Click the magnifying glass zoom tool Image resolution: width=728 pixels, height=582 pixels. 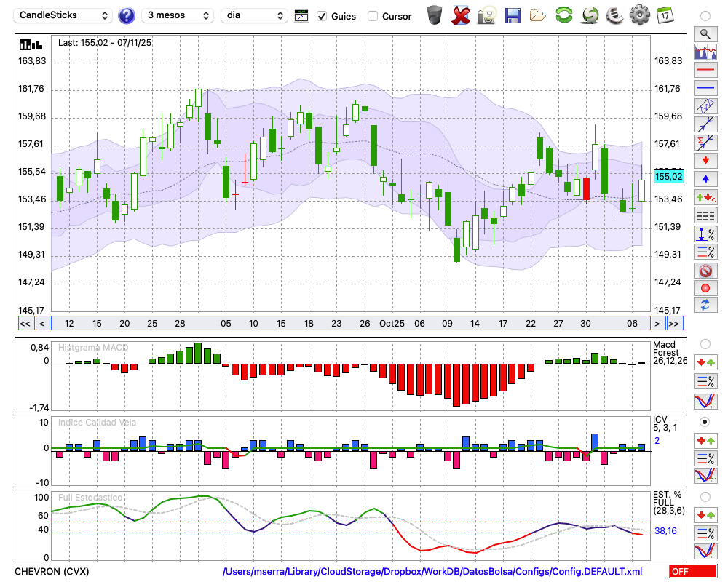tap(705, 33)
